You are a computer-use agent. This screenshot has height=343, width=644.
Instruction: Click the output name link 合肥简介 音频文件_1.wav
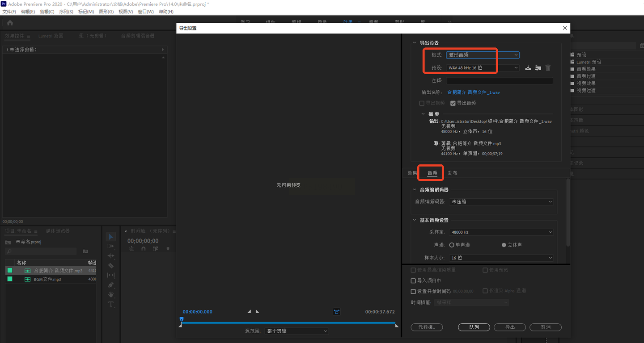pyautogui.click(x=474, y=92)
